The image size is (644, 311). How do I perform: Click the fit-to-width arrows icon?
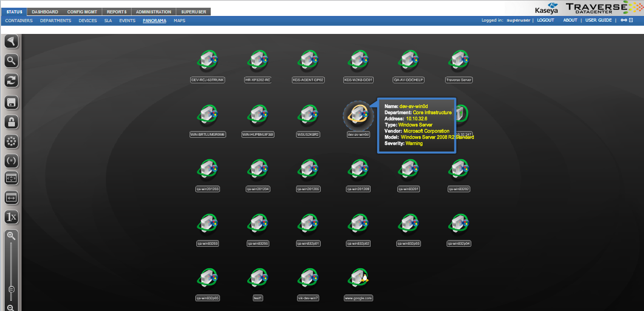point(11,197)
